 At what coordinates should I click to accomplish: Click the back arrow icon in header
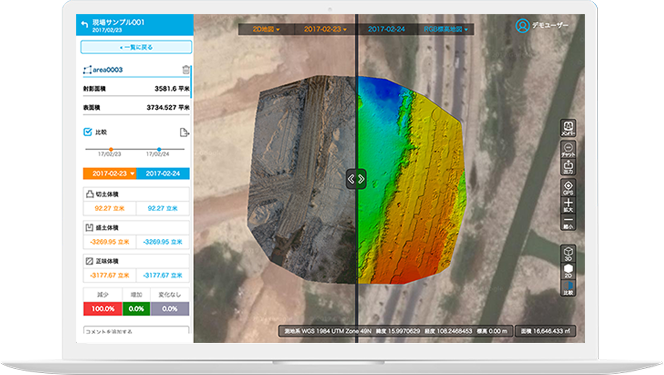pos(84,25)
